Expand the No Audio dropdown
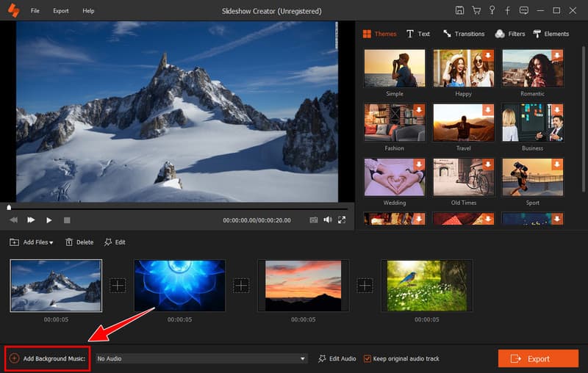Image resolution: width=588 pixels, height=373 pixels. point(302,358)
